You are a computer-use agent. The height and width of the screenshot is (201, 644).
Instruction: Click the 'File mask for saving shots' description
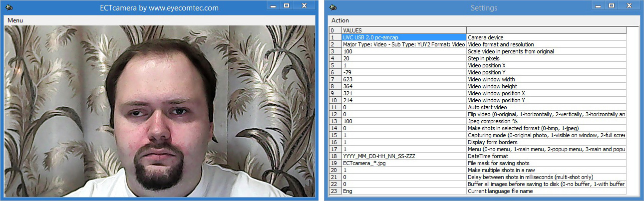[546, 163]
